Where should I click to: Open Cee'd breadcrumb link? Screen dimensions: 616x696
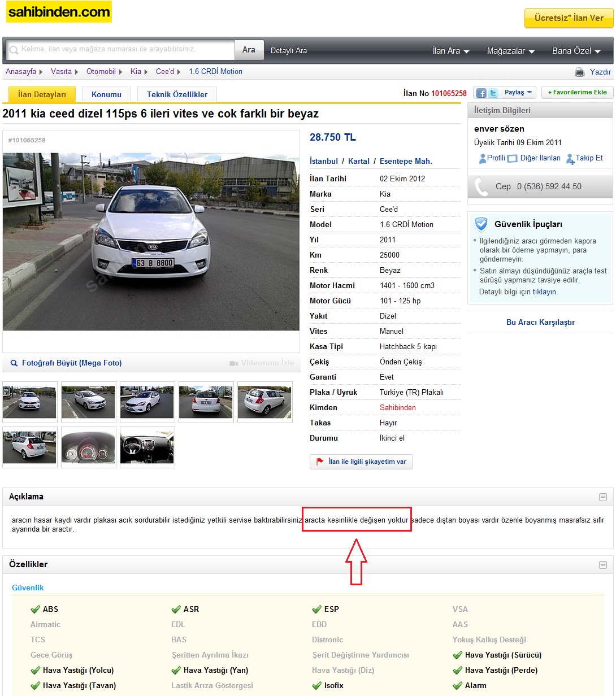pyautogui.click(x=165, y=72)
